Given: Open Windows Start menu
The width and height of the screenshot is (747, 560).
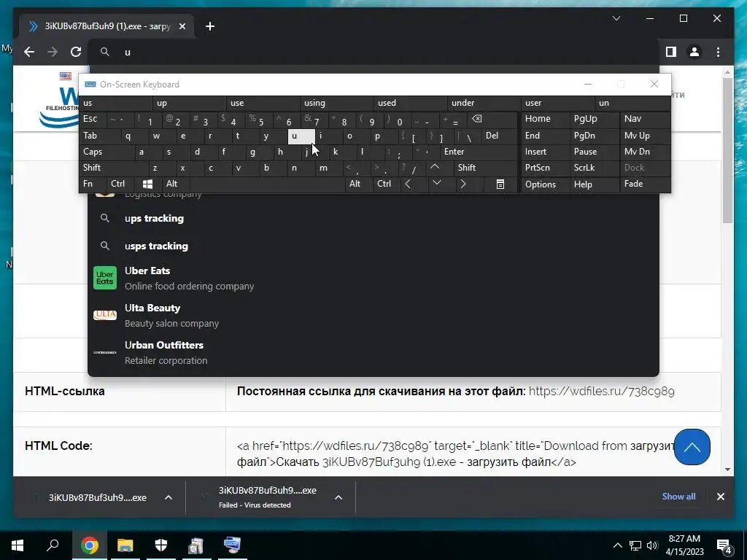Looking at the screenshot, I should (x=18, y=545).
